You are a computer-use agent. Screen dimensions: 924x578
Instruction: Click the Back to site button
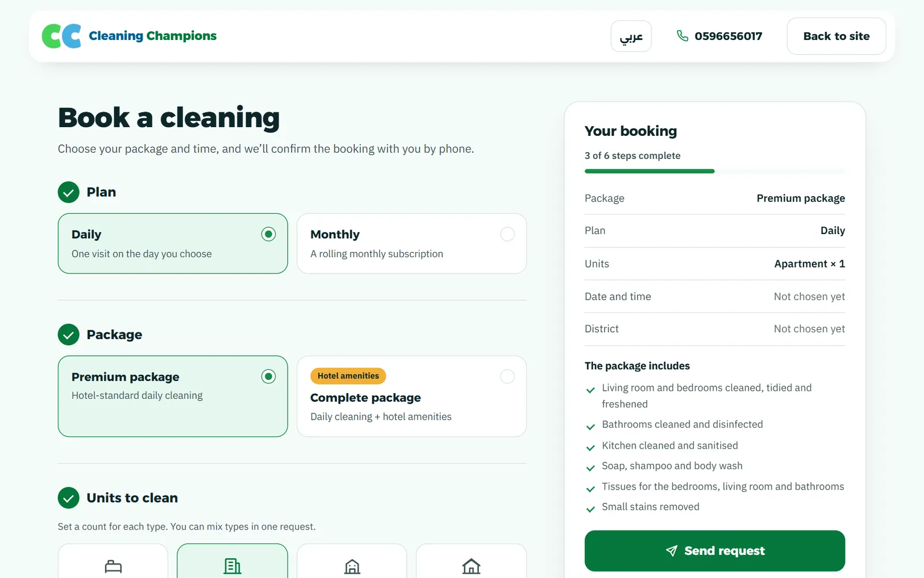(836, 36)
